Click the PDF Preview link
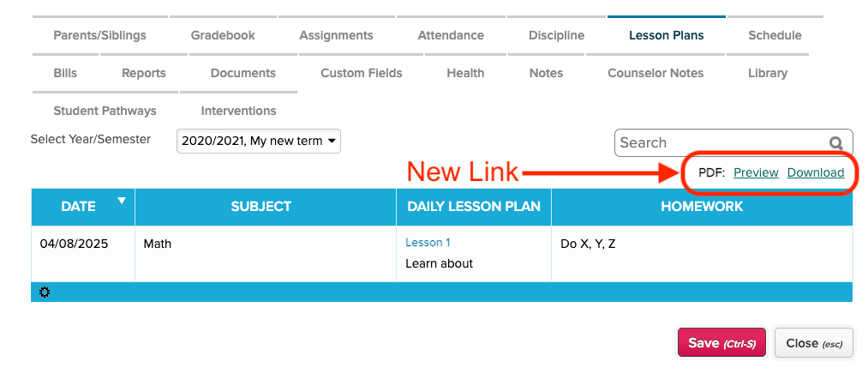Viewport: 868px width, 380px height. pos(756,173)
